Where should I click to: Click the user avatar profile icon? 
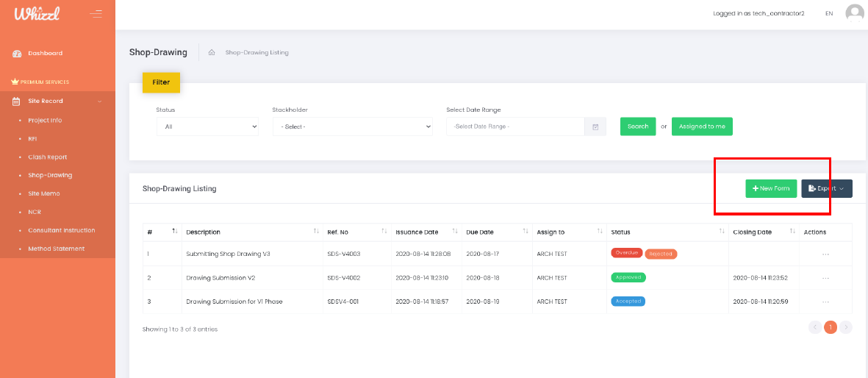(854, 13)
